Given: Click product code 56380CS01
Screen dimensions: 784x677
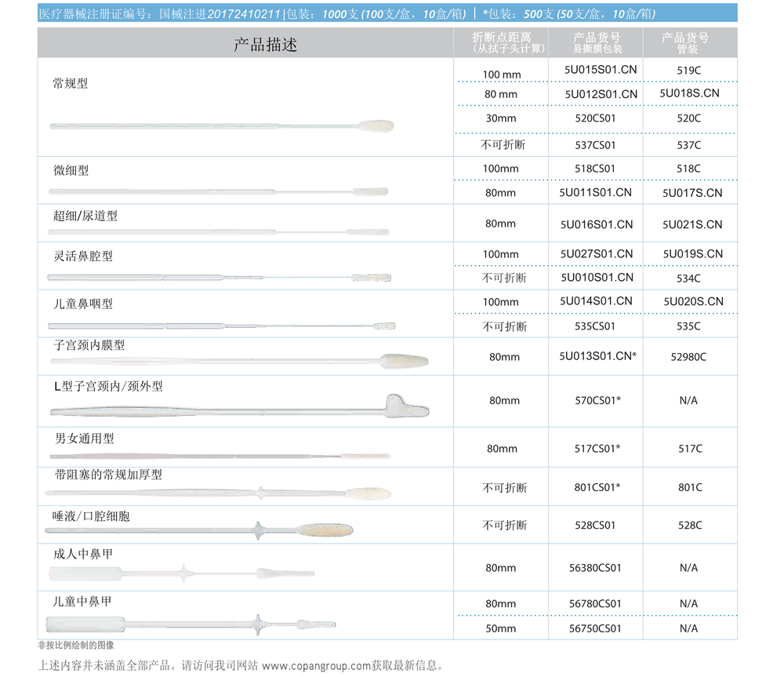Looking at the screenshot, I should tap(595, 568).
